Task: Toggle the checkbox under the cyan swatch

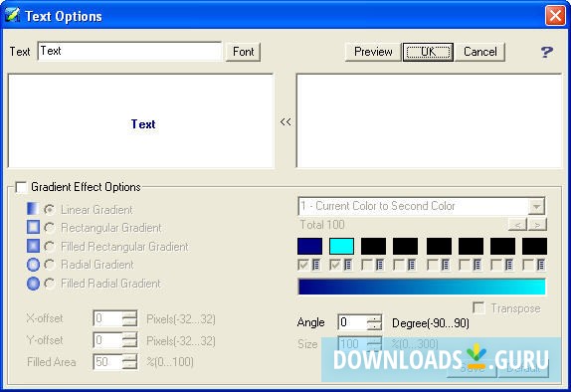Action: click(x=334, y=265)
